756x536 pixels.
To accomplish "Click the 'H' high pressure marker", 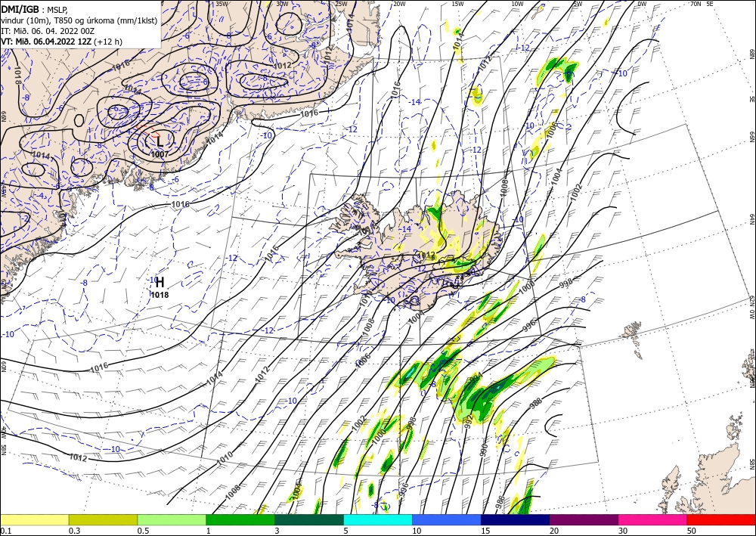I will coord(160,283).
